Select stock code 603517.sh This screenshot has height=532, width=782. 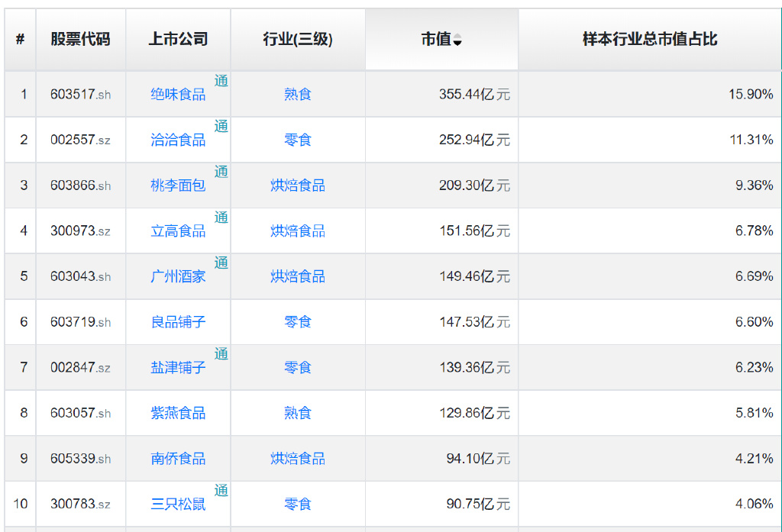coord(80,94)
